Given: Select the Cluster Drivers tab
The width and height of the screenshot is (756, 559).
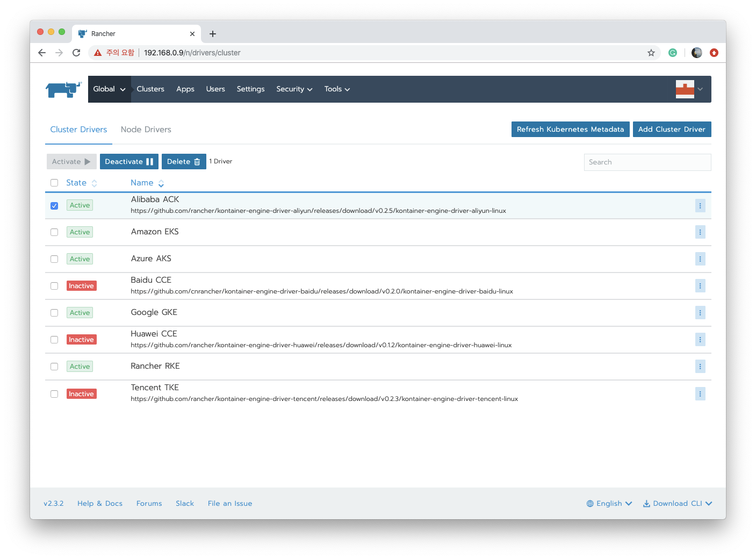Looking at the screenshot, I should 78,130.
